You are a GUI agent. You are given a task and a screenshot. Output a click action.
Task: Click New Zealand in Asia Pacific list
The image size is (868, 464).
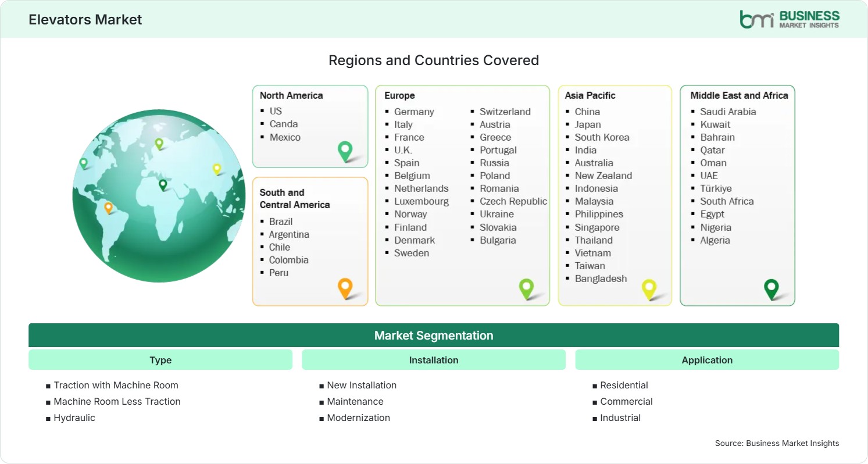click(x=603, y=176)
